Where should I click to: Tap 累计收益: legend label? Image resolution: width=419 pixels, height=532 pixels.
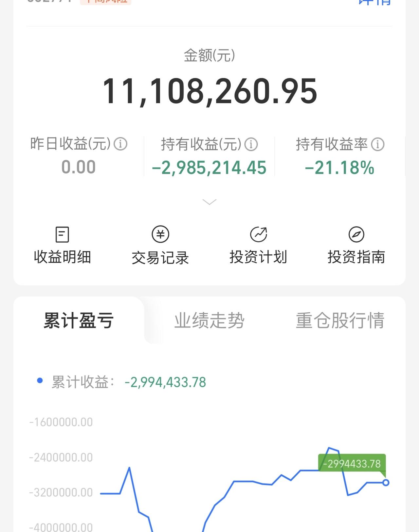(x=83, y=382)
